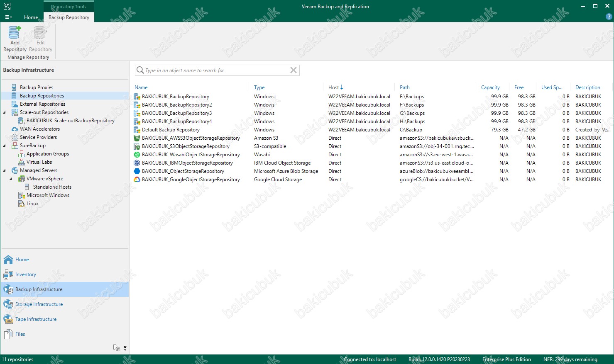Select the BAKICUBUK_WasabiObjectStorageRepository name
The height and width of the screenshot is (364, 614).
191,155
